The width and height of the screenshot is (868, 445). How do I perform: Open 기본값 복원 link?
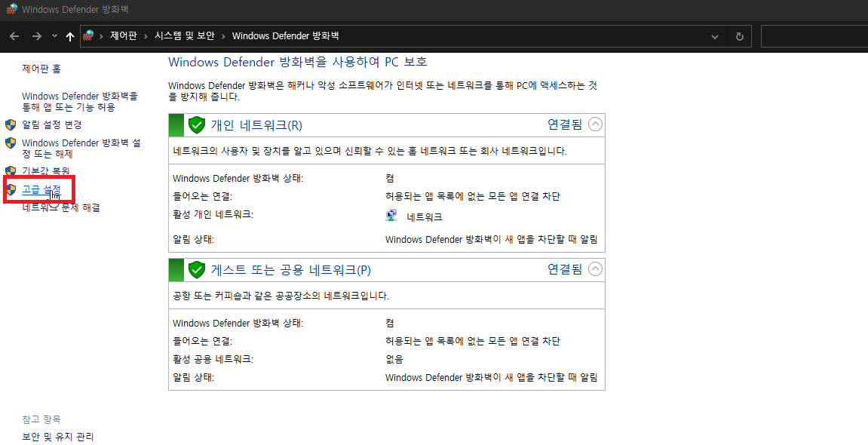(46, 171)
